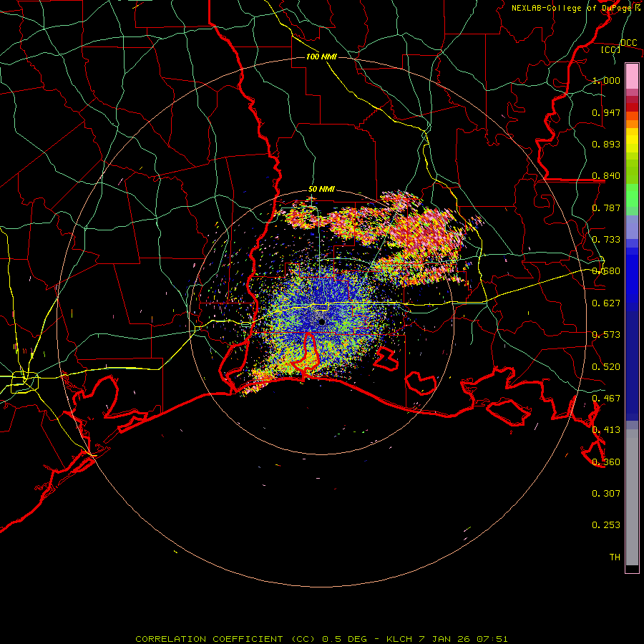Click the 0.307 value on color scale
Screen dimensions: 644x644
pyautogui.click(x=606, y=494)
